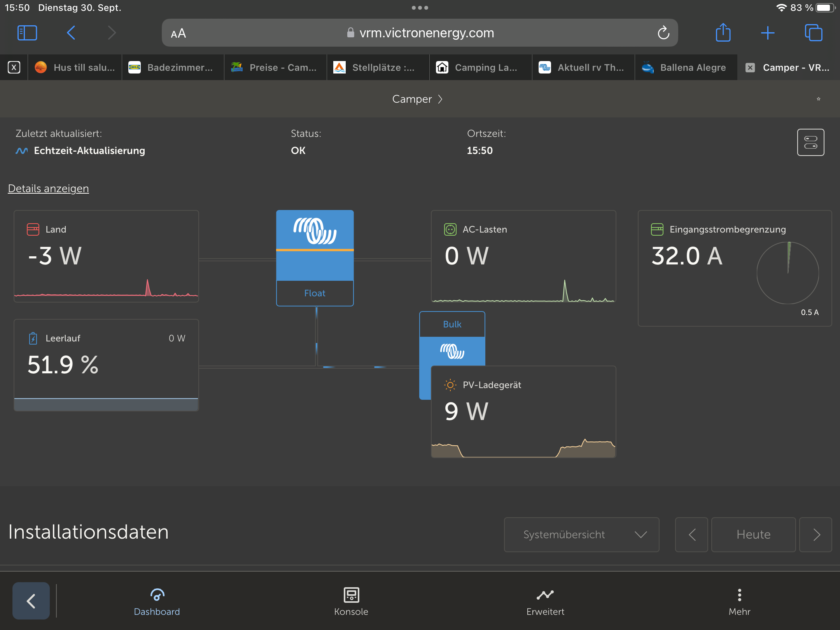The width and height of the screenshot is (840, 630).
Task: Open the Konsole tab
Action: click(351, 601)
